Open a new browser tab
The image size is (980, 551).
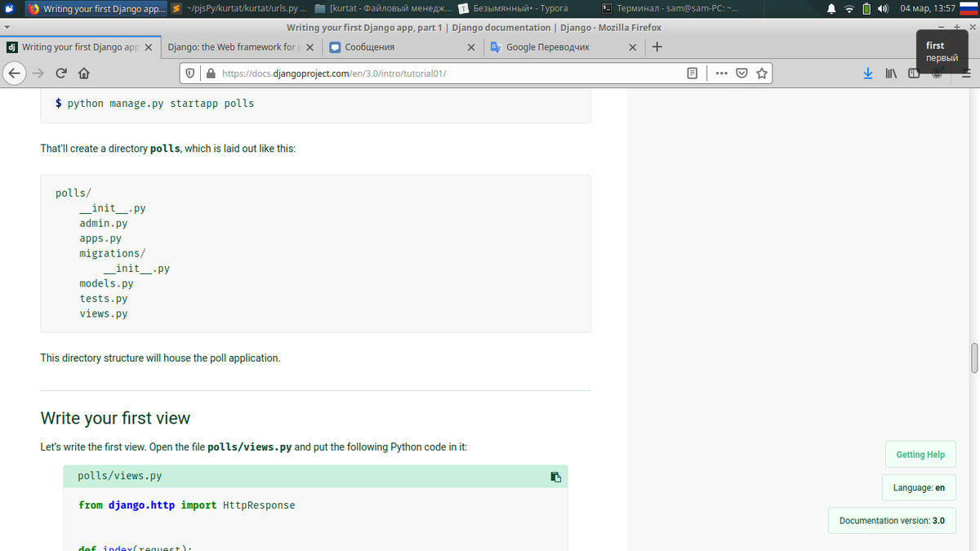657,47
